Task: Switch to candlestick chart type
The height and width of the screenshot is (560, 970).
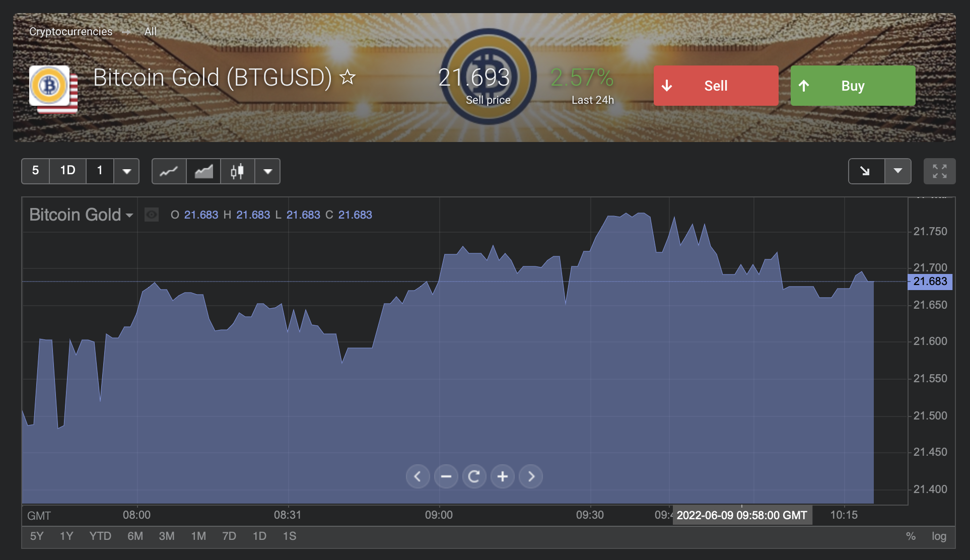Action: pos(237,171)
